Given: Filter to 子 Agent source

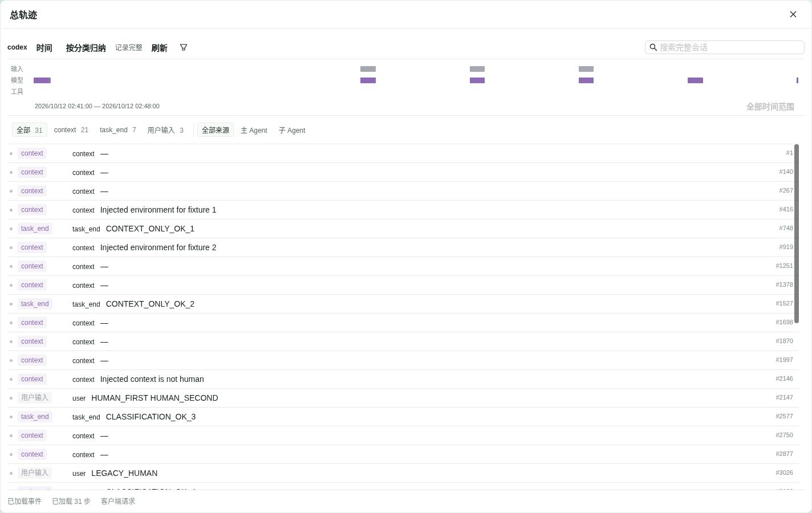Looking at the screenshot, I should (x=292, y=131).
